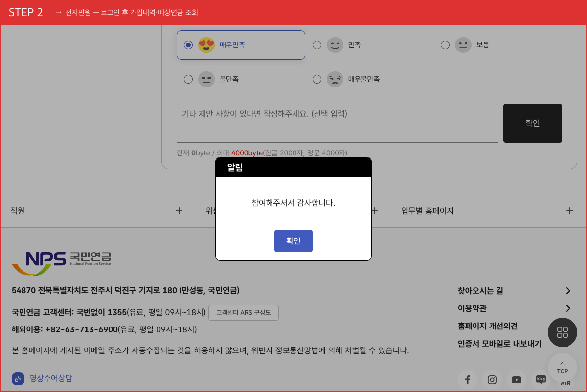Viewport: 587px width, 392px height.
Task: Click the 4000byte limit text
Action: (247, 153)
